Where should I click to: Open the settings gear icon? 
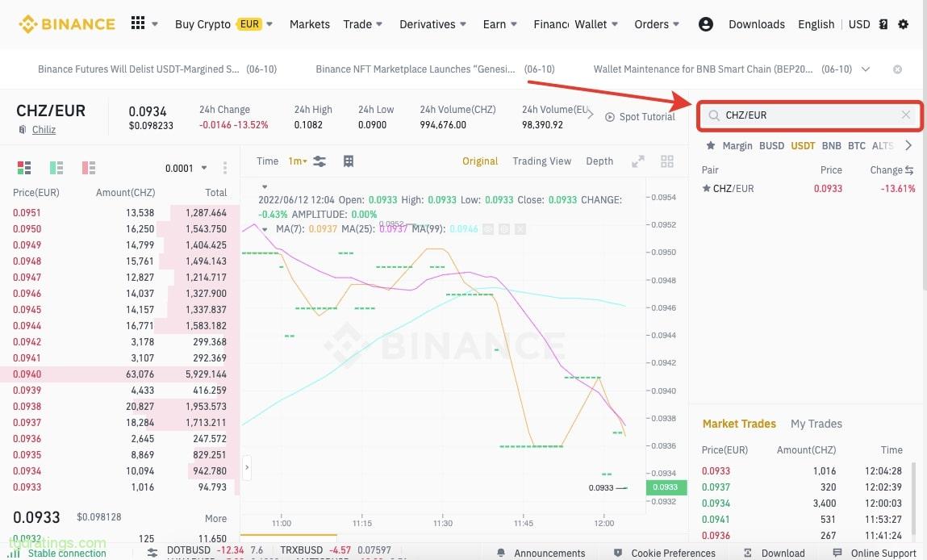tap(904, 24)
